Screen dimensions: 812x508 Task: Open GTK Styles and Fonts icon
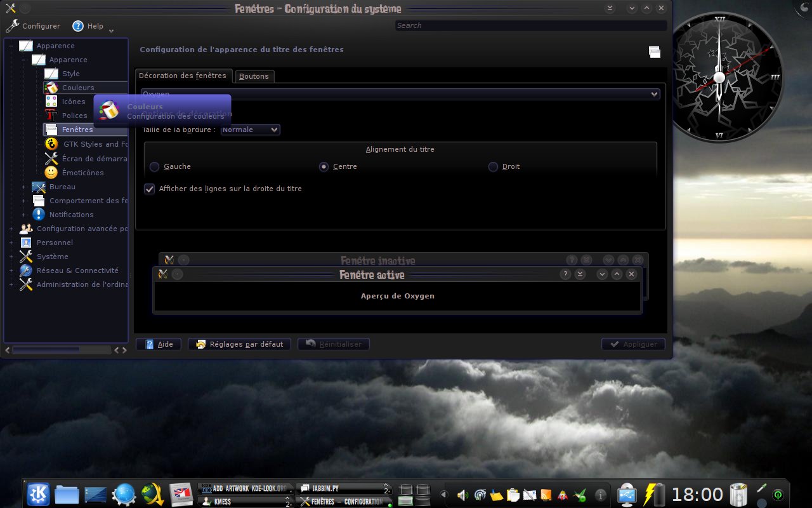51,144
